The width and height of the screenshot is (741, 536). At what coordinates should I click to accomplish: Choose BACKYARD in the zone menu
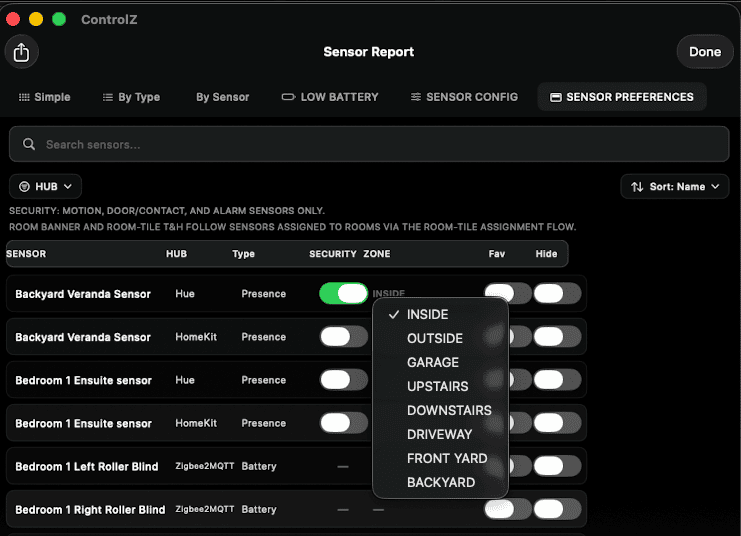click(x=440, y=483)
